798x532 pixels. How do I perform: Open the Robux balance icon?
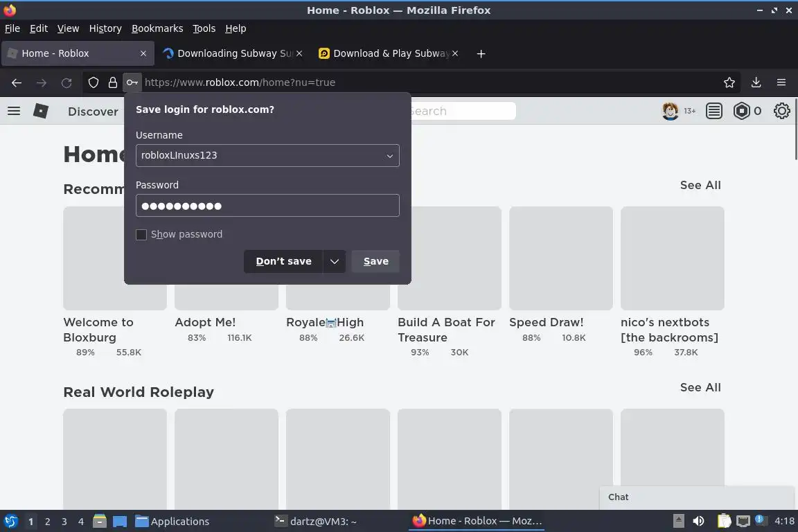741,111
